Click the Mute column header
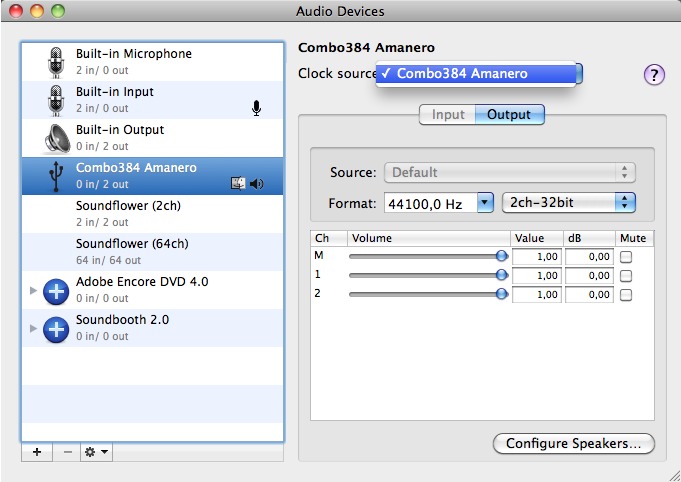The image size is (681, 482). pyautogui.click(x=634, y=238)
